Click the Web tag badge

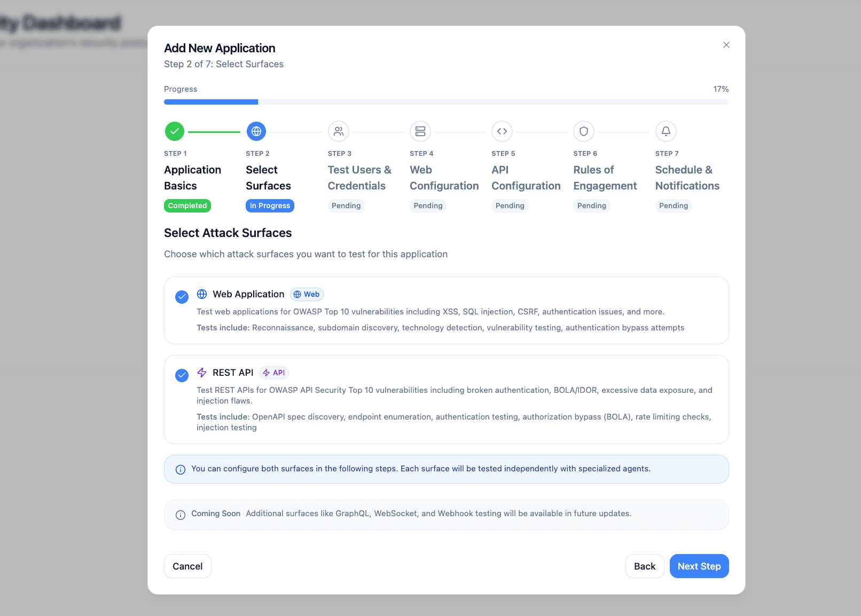coord(307,294)
